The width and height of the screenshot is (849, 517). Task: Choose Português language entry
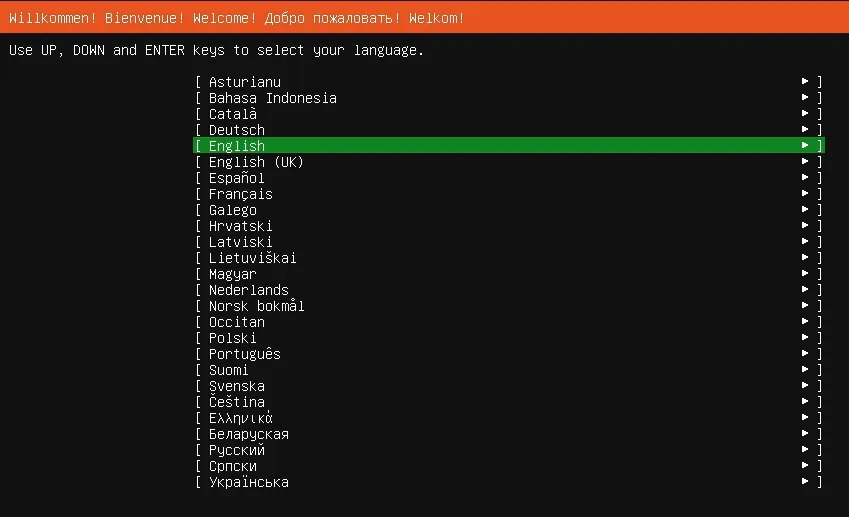[509, 354]
